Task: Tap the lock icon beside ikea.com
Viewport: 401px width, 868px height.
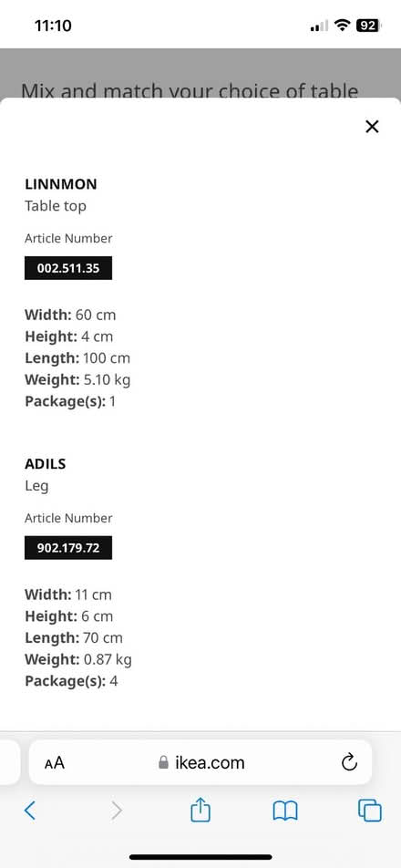Action: pyautogui.click(x=163, y=763)
